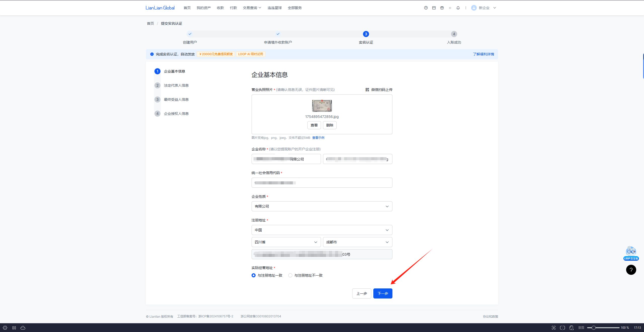
Task: Click the split-screen icon near zoom slider
Action: pyautogui.click(x=562, y=328)
